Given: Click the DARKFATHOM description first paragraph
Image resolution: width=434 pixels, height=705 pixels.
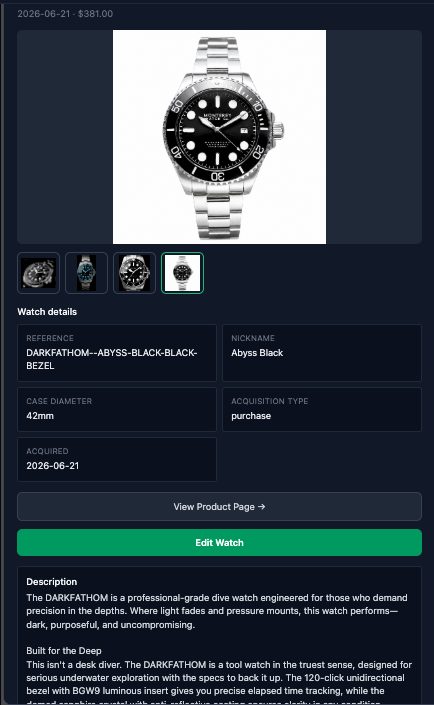Looking at the screenshot, I should 217,611.
